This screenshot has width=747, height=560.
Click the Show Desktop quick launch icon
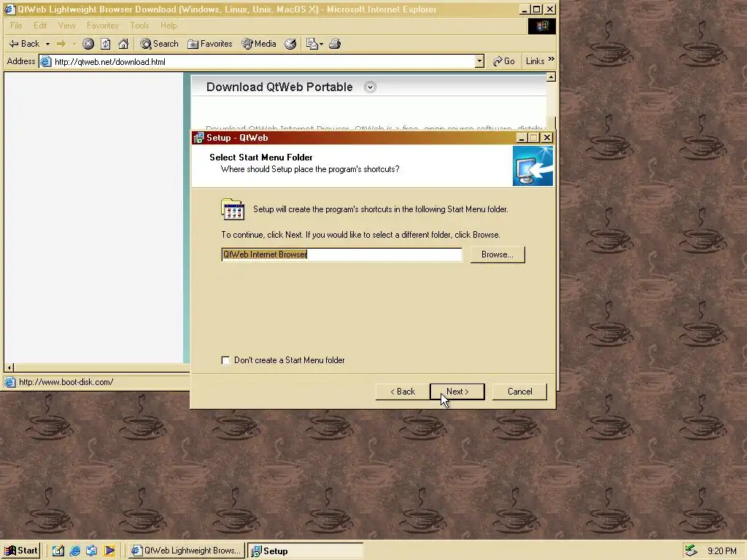pyautogui.click(x=58, y=551)
